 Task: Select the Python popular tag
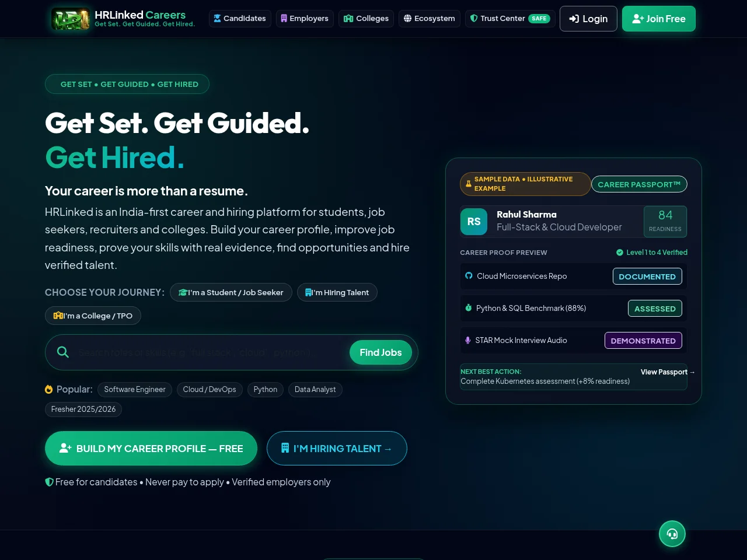pyautogui.click(x=266, y=390)
